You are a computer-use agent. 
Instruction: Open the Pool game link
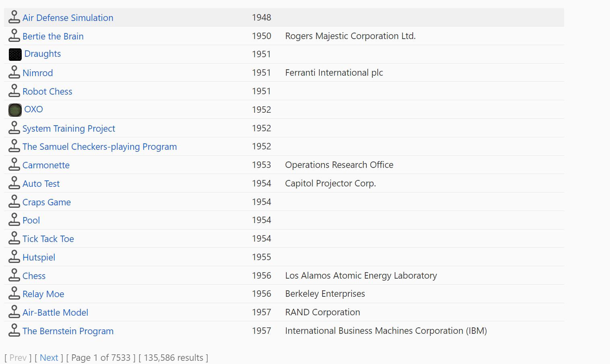[x=31, y=220]
